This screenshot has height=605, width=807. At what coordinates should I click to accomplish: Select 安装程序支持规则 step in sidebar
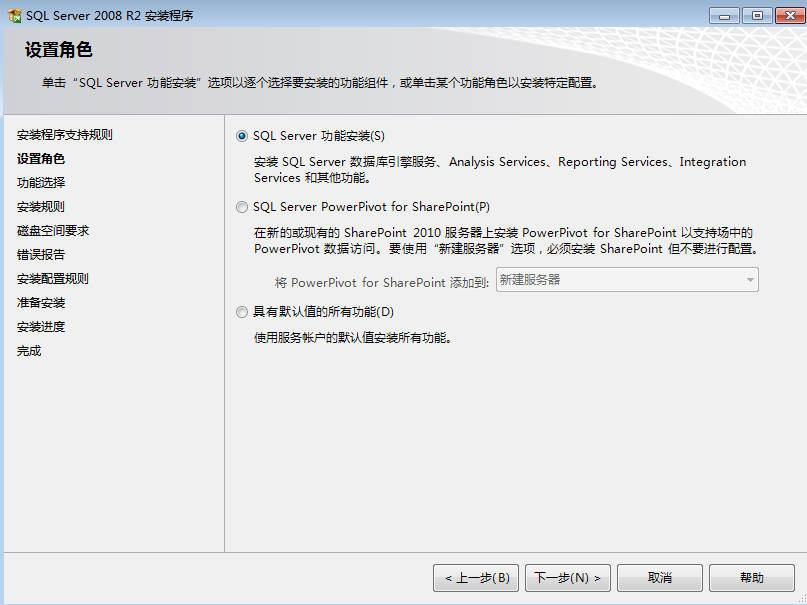point(64,135)
